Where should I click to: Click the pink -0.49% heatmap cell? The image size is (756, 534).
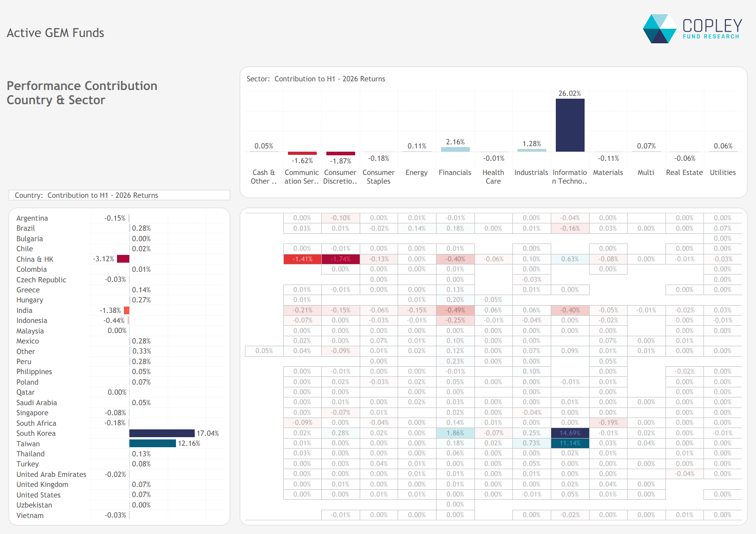[455, 310]
